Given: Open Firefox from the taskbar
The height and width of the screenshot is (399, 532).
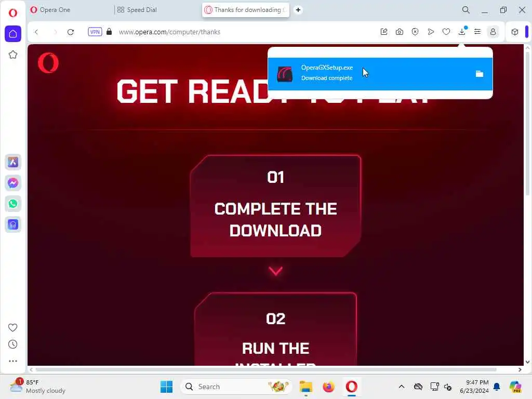Looking at the screenshot, I should pyautogui.click(x=328, y=387).
